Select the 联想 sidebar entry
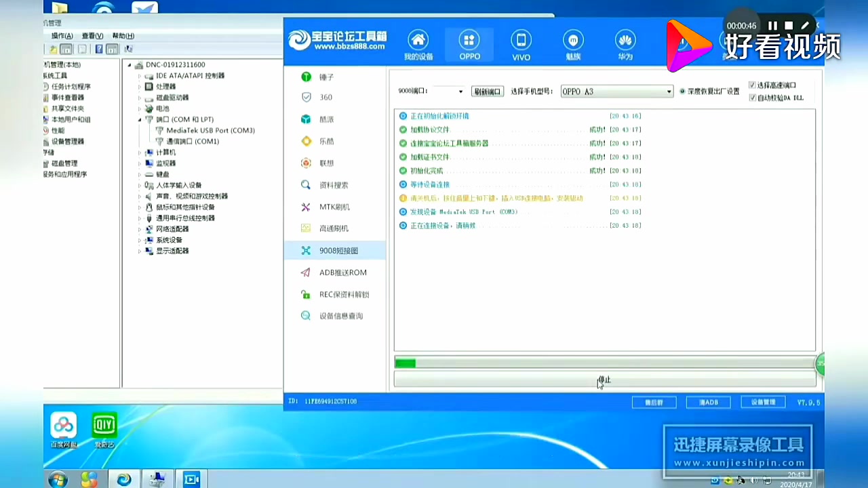The width and height of the screenshot is (868, 488). (335, 163)
